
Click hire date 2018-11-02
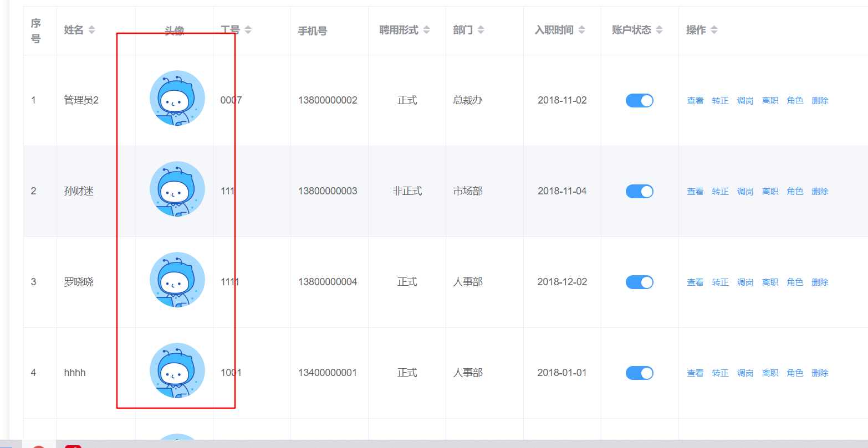(562, 100)
